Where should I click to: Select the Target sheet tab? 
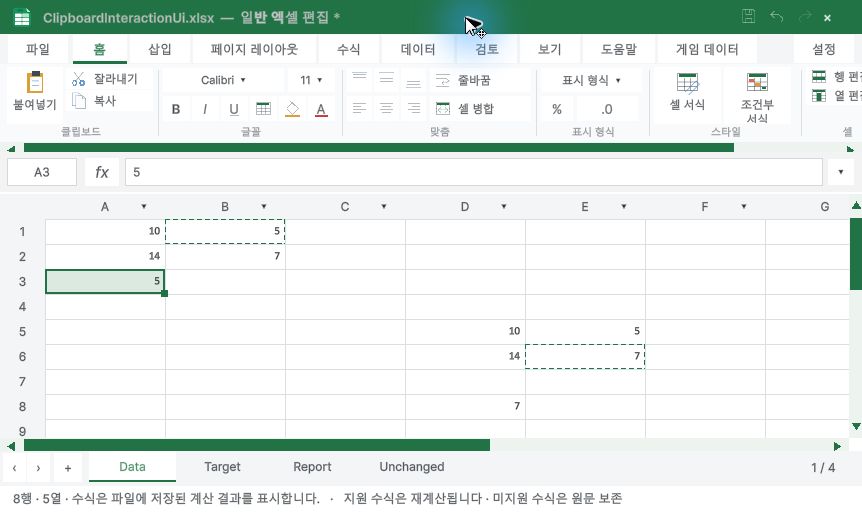tap(222, 467)
